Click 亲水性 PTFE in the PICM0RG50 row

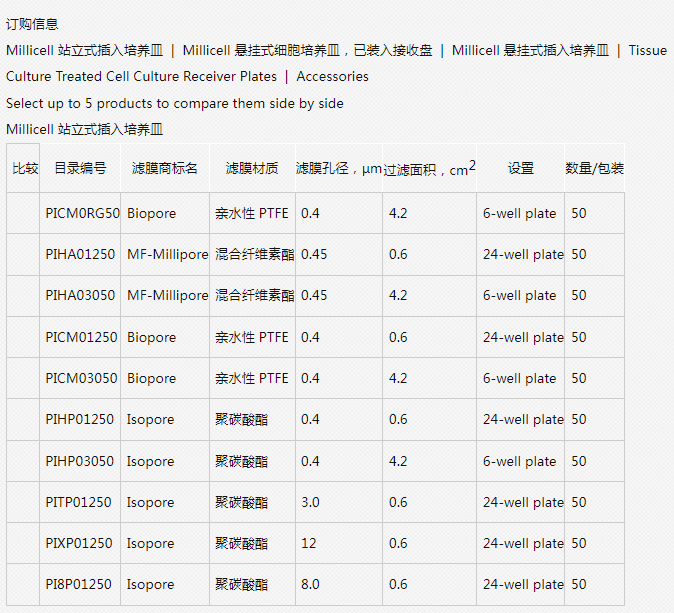pos(251,213)
